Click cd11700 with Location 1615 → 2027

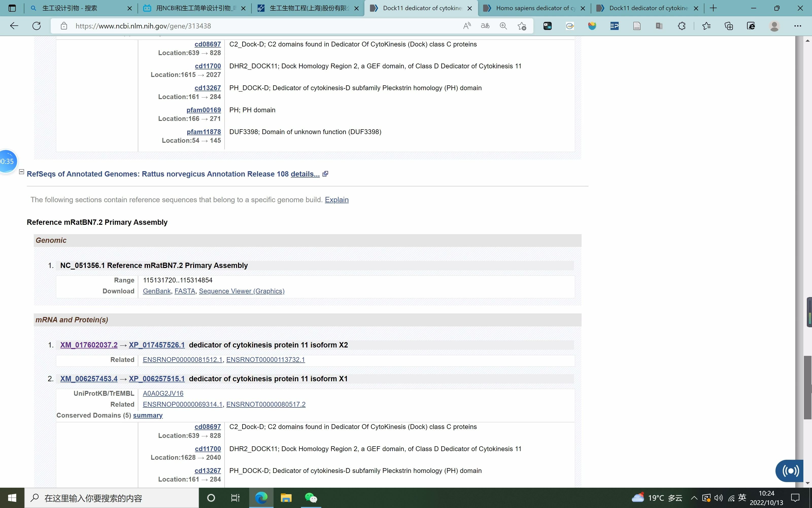[208, 66]
